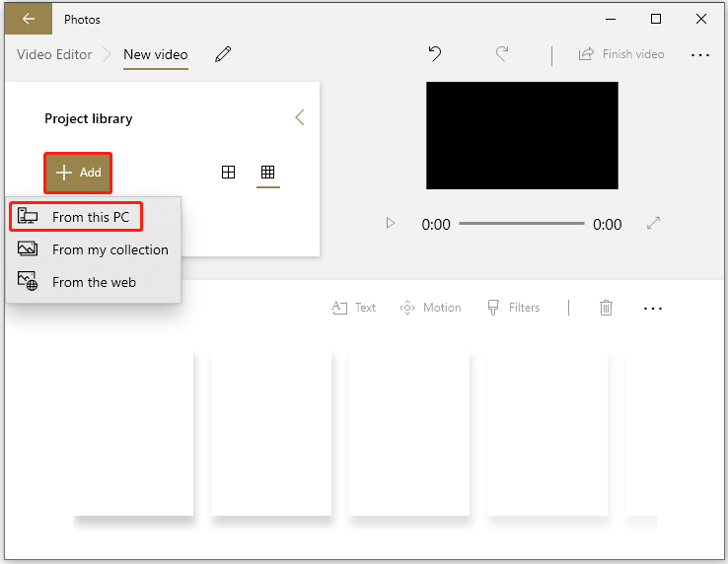Redo the last action
Screen dimensions: 728x564
(502, 54)
